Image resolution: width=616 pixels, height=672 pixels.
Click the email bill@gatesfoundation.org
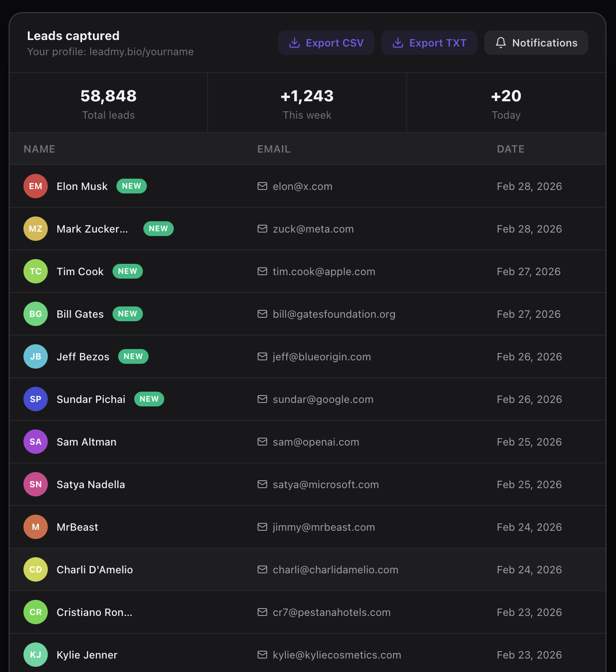tap(334, 314)
